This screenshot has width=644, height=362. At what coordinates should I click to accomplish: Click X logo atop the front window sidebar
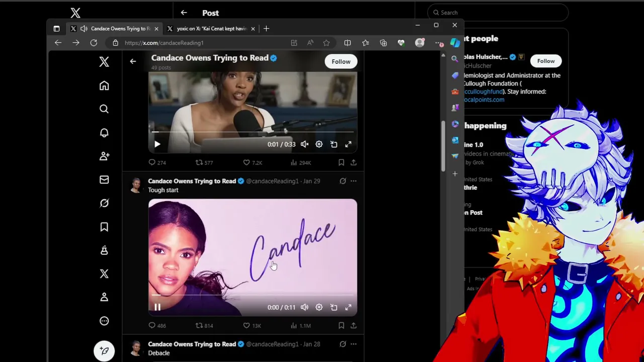[104, 62]
